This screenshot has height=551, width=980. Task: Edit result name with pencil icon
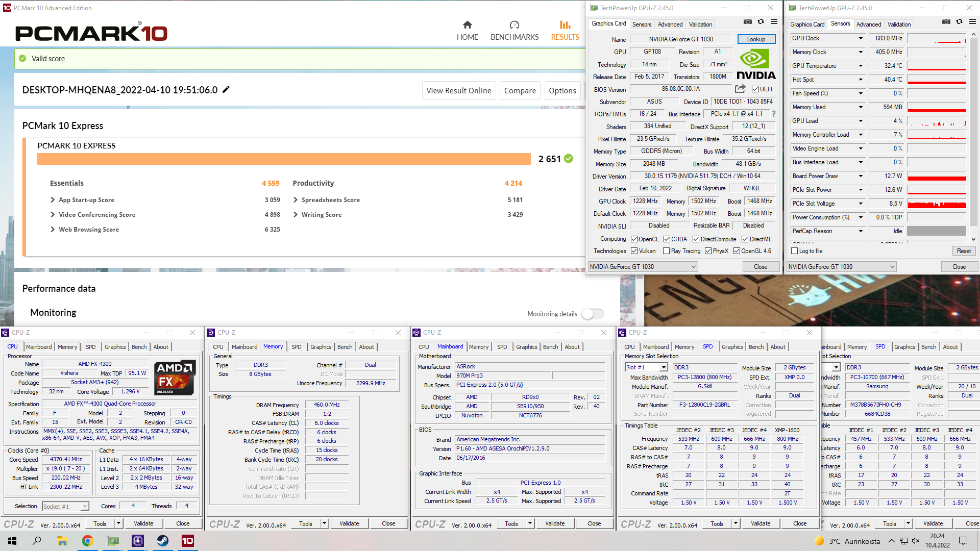click(226, 89)
